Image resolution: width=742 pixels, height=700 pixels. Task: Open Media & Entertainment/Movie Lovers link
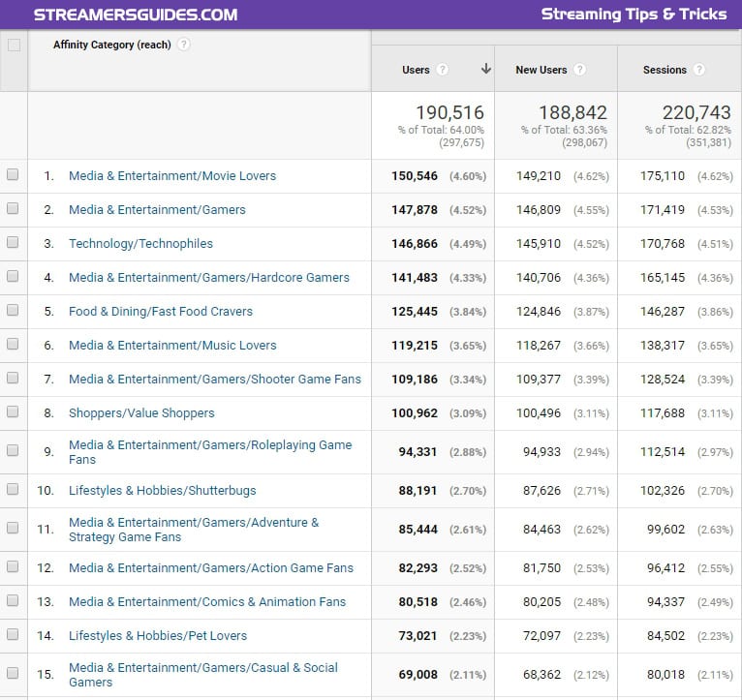click(x=172, y=176)
